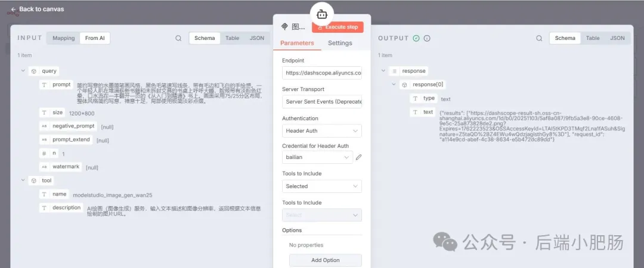644x268 pixels.
Task: Click the green success check icon in OUTPUT
Action: pyautogui.click(x=416, y=38)
